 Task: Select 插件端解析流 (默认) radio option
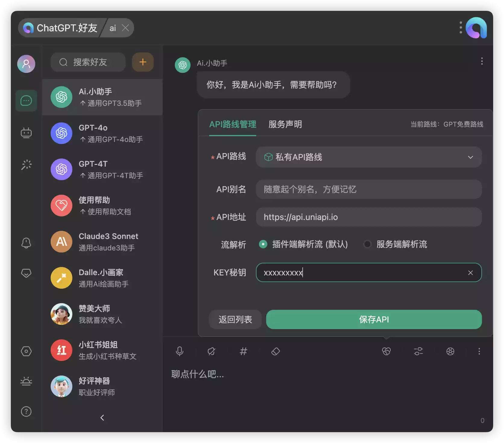click(303, 244)
